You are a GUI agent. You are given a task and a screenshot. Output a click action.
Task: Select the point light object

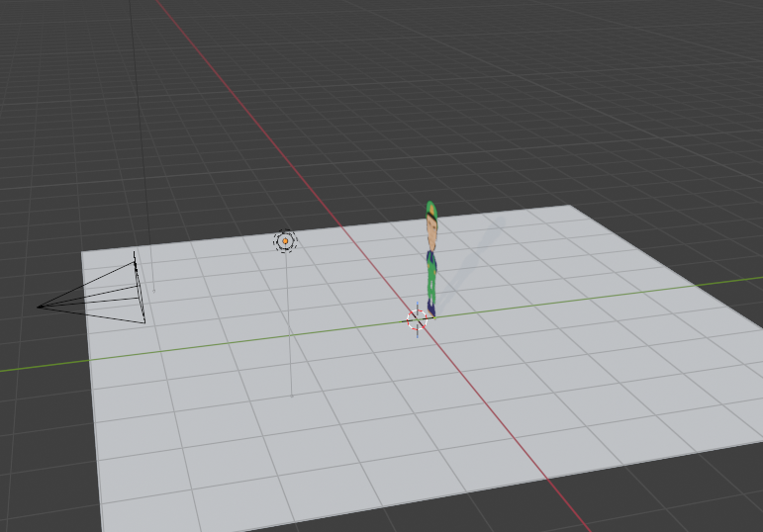coord(285,241)
